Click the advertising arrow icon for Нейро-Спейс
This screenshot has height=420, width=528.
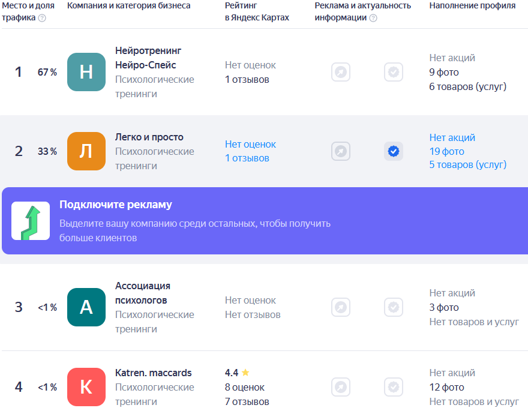coord(341,72)
